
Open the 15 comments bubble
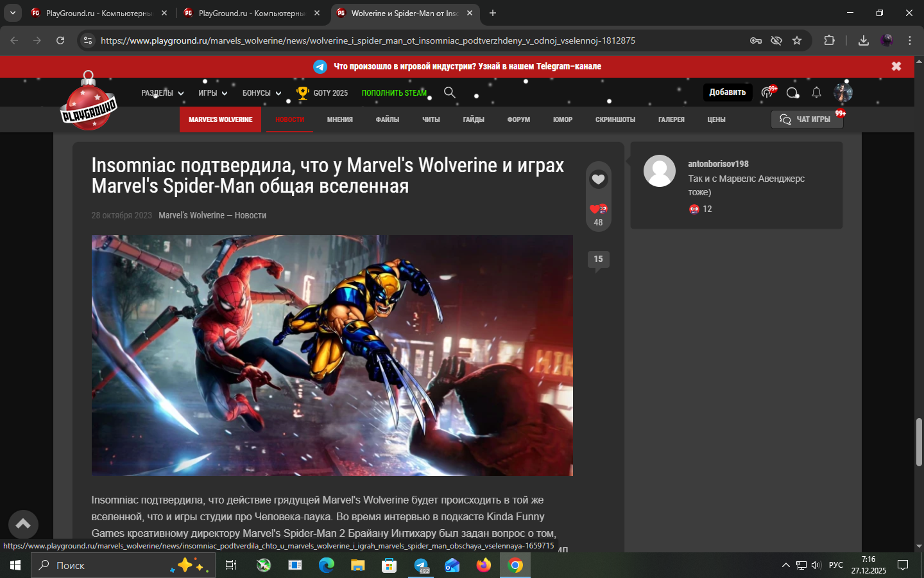(598, 259)
